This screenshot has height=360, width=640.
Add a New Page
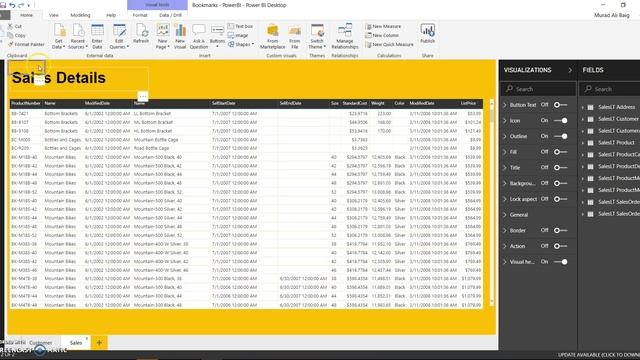click(162, 36)
